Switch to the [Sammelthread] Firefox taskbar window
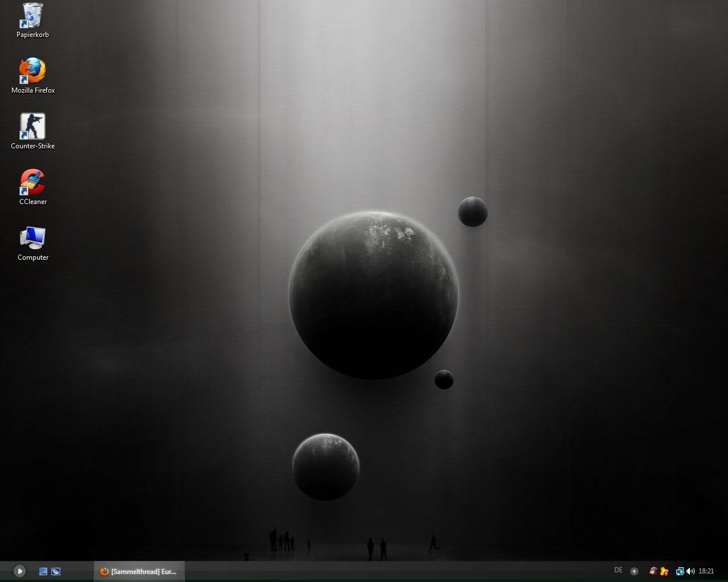 (139, 571)
